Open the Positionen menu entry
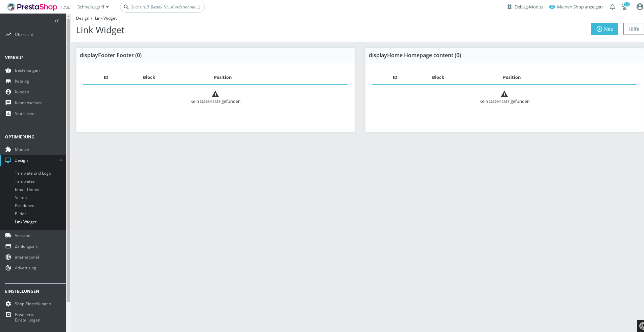 click(24, 205)
